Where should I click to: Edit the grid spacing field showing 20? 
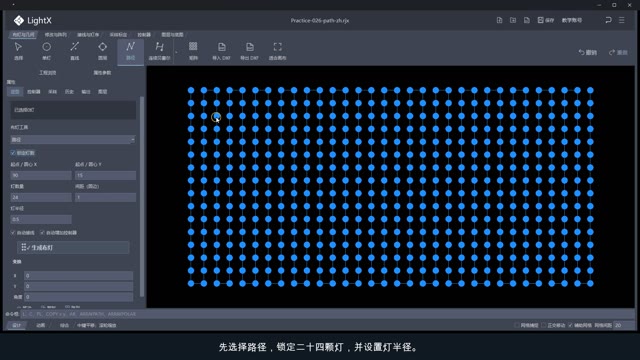[623, 325]
